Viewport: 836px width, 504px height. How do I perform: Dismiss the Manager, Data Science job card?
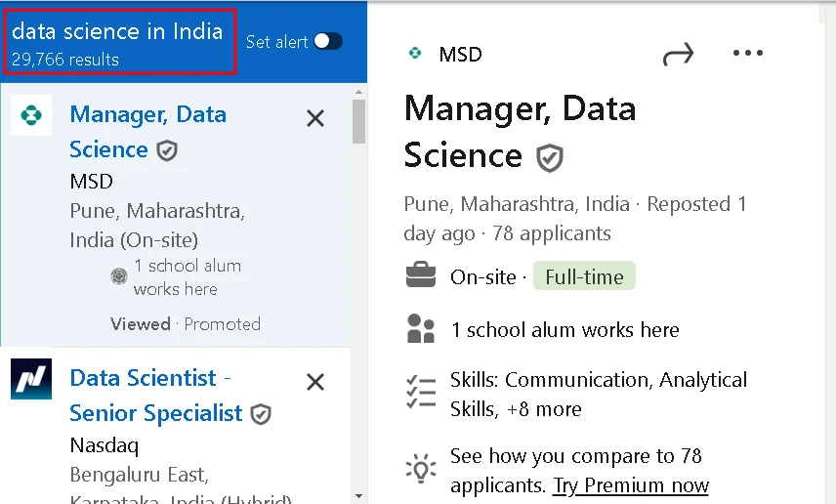coord(315,118)
